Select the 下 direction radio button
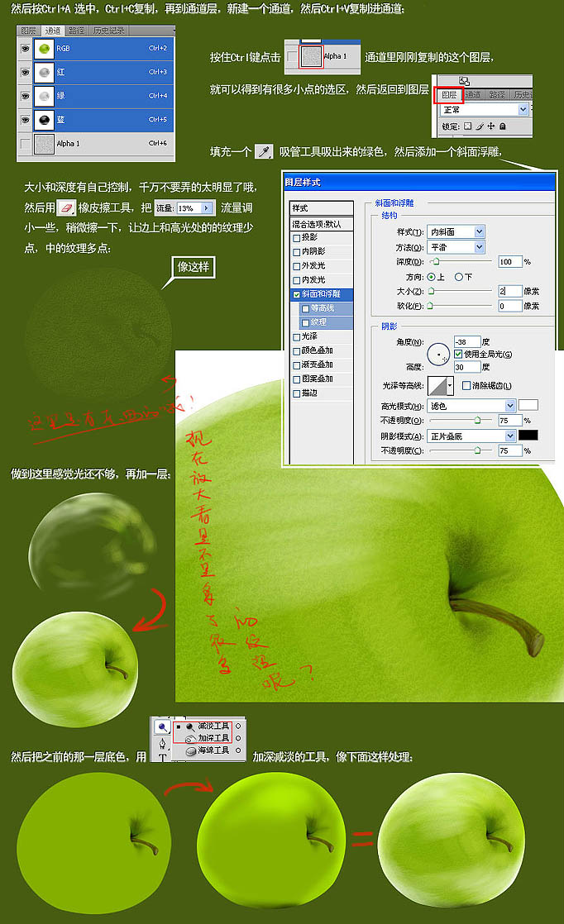 pos(458,277)
